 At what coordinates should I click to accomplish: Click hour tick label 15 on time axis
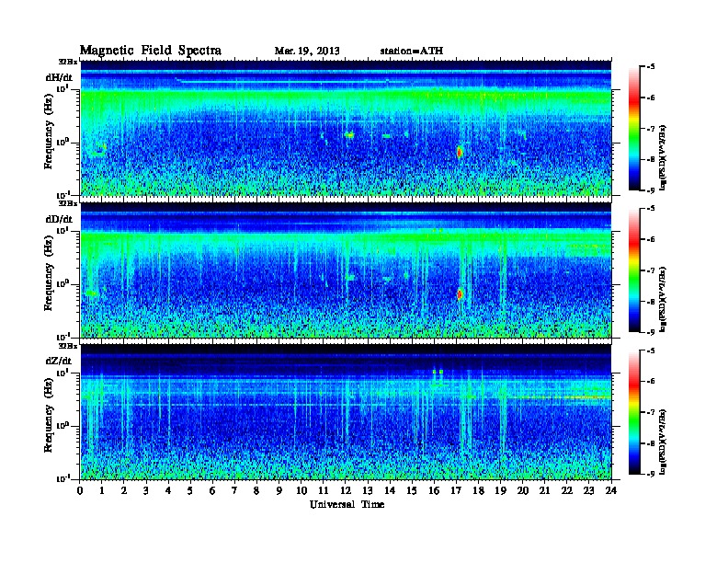pyautogui.click(x=412, y=490)
